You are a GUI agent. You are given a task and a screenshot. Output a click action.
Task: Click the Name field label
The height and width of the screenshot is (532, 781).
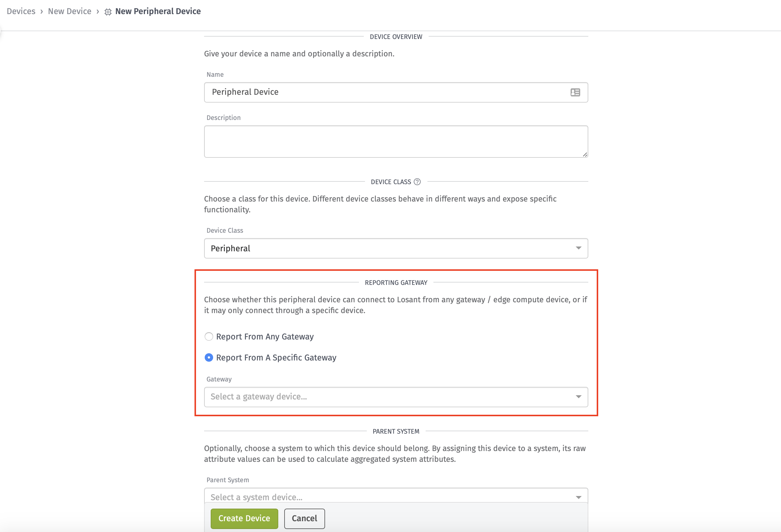point(215,75)
